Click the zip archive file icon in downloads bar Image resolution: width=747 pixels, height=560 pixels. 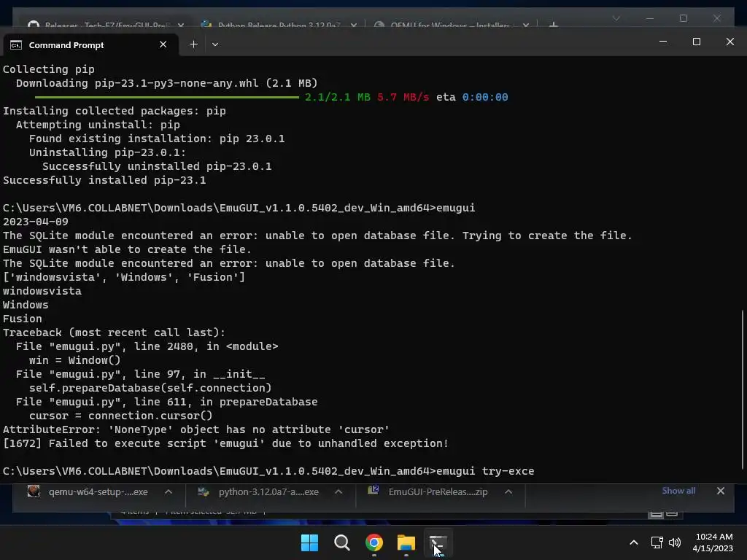point(373,491)
